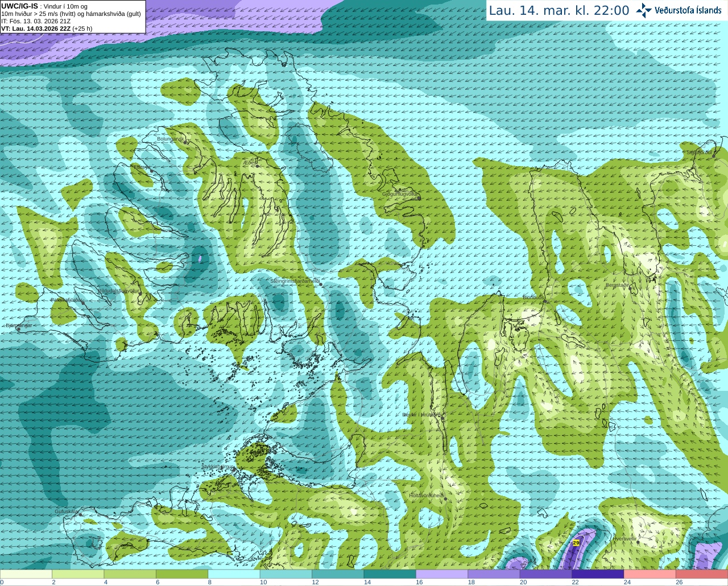Viewport: 728px width, 586px height.
Task: Click the Veðurstofa Íslands name text
Action: point(688,10)
